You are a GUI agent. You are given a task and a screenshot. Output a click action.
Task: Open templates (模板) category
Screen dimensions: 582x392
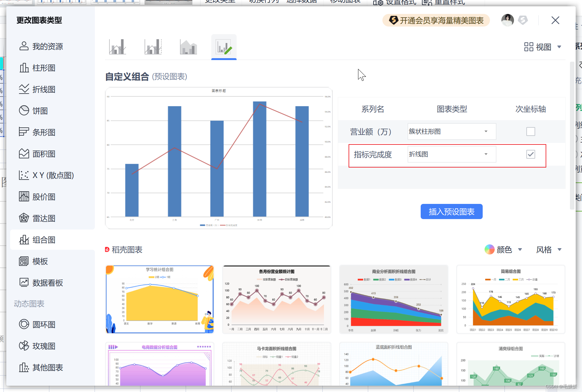coord(34,261)
